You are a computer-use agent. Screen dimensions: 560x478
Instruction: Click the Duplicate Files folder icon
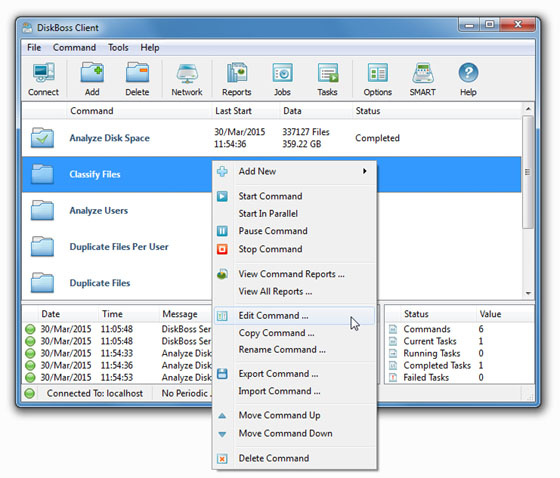pyautogui.click(x=42, y=283)
